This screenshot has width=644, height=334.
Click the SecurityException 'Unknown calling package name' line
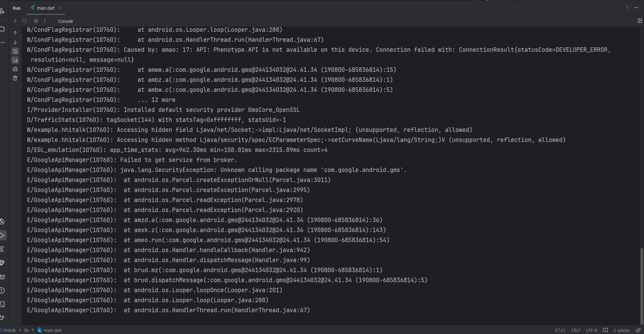[x=217, y=170]
